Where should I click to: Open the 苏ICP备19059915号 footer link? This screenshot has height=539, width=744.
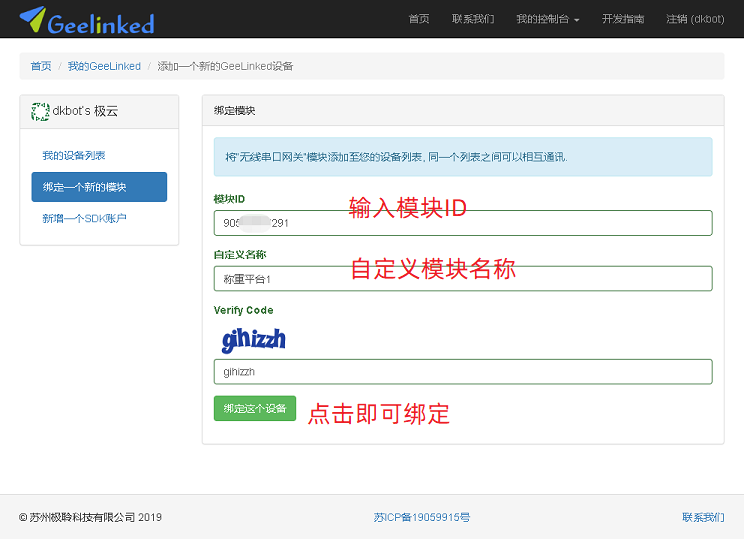pyautogui.click(x=422, y=517)
